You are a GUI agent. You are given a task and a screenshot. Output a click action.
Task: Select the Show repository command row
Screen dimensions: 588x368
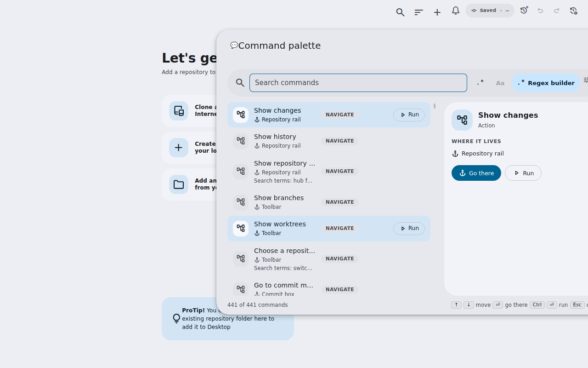[329, 171]
